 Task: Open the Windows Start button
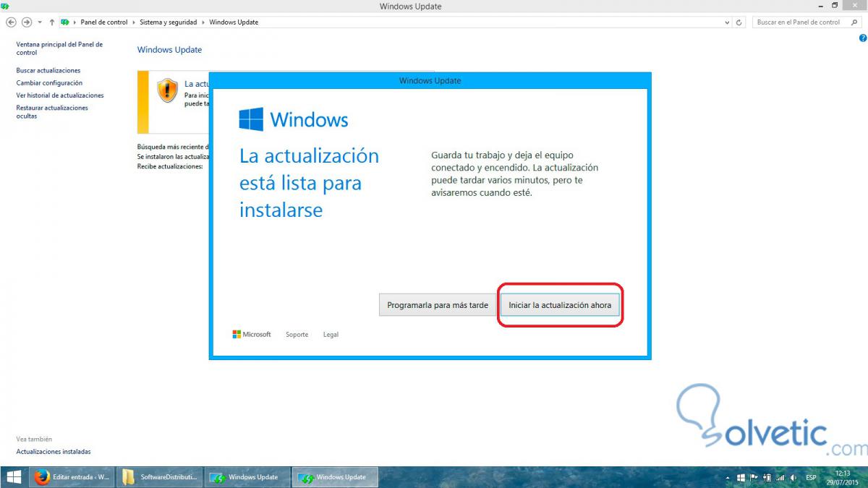[x=13, y=477]
